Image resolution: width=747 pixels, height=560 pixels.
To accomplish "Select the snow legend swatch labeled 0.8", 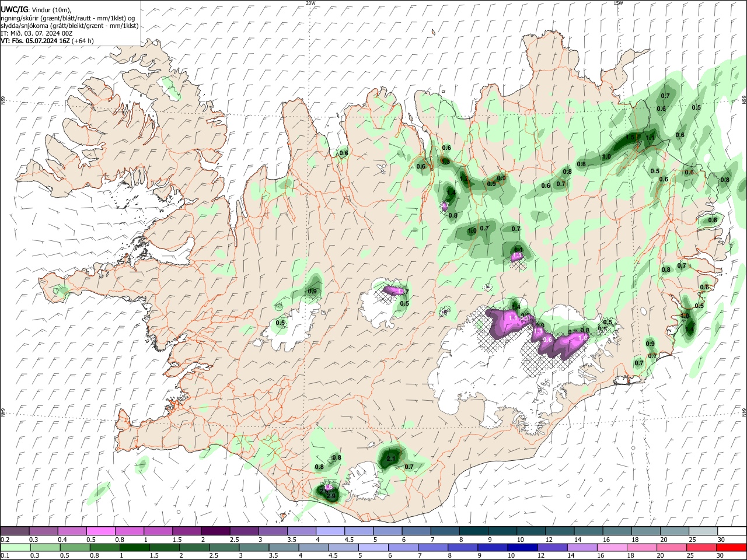I will (129, 531).
